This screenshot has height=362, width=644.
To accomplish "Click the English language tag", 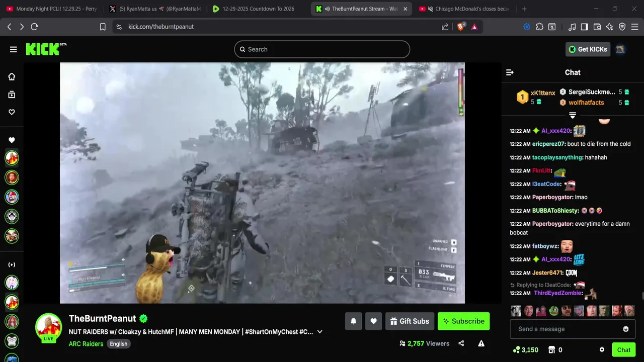I will click(119, 344).
